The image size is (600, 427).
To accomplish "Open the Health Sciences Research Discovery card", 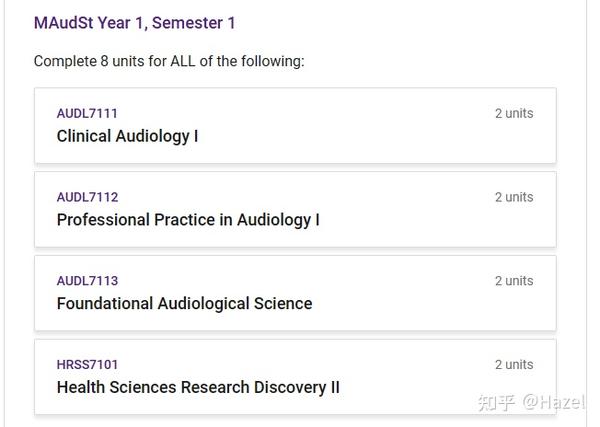I will (x=295, y=377).
